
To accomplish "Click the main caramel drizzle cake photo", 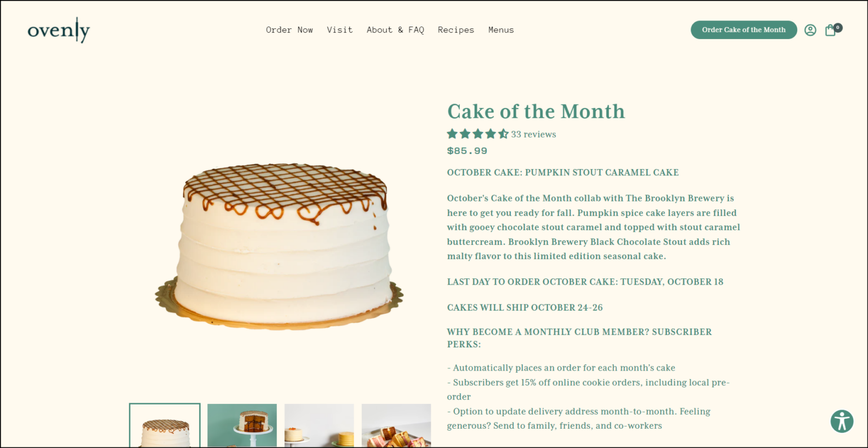I will click(281, 243).
